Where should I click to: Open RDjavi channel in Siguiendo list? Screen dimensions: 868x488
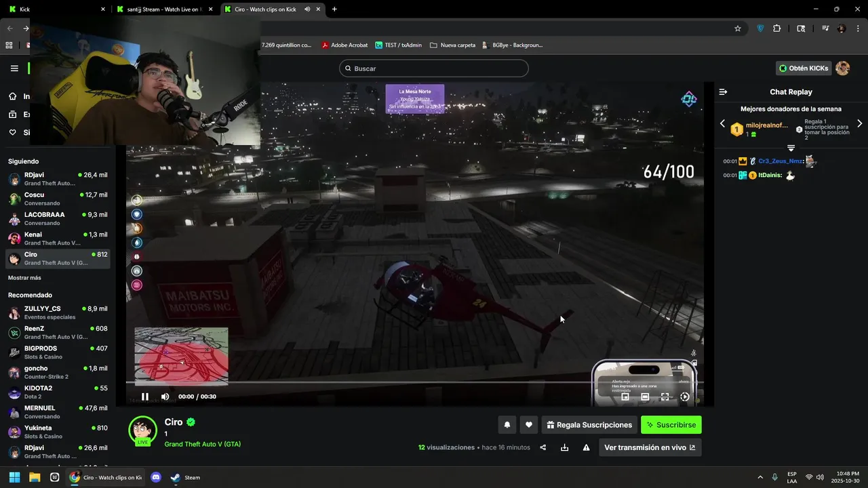pos(58,179)
